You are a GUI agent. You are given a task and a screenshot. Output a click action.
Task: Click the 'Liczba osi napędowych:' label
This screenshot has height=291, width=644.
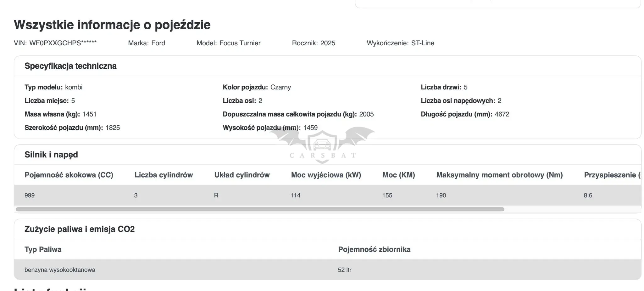point(458,101)
